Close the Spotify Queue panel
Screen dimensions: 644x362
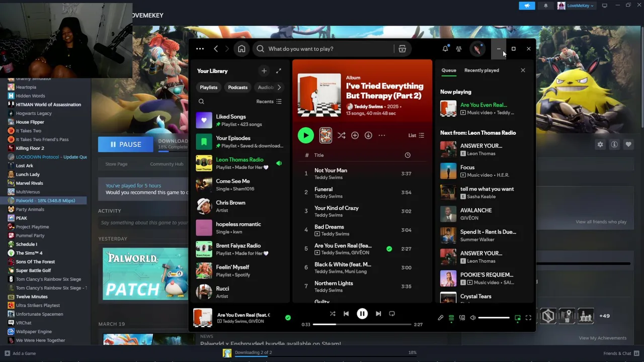point(523,70)
